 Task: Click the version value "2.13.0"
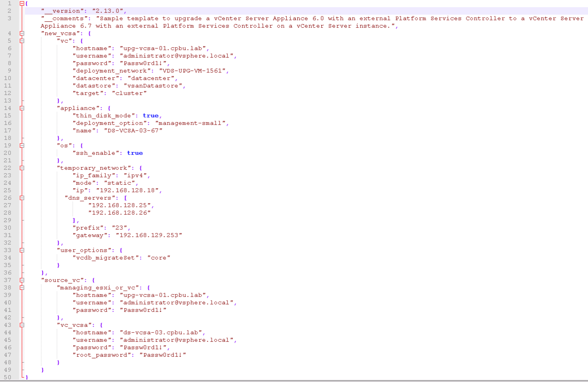107,11
